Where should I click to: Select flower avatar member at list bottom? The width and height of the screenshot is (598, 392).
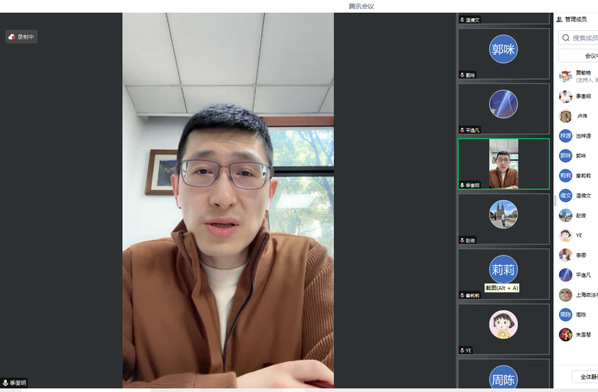pyautogui.click(x=566, y=334)
